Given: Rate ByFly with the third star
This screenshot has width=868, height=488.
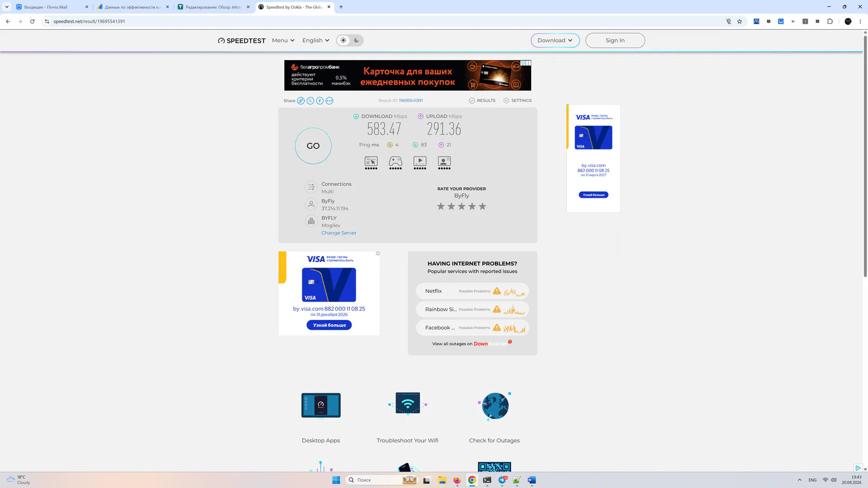Looking at the screenshot, I should pyautogui.click(x=462, y=207).
